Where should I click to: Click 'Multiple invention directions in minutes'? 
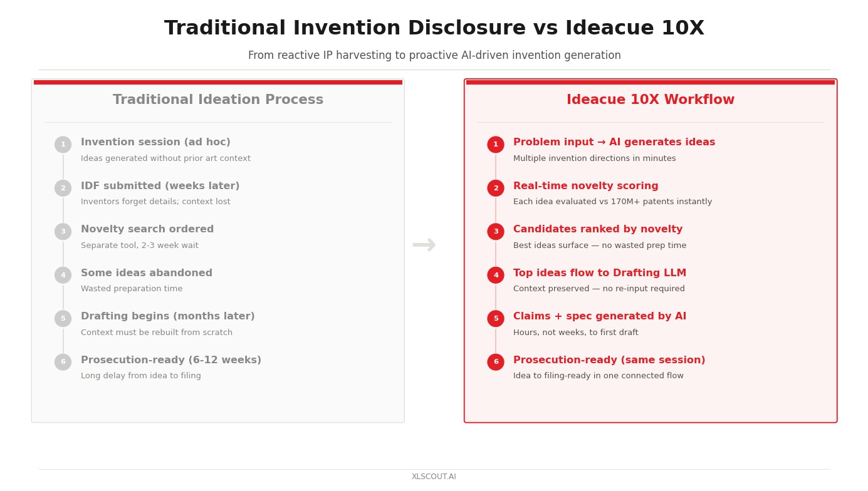tap(595, 159)
